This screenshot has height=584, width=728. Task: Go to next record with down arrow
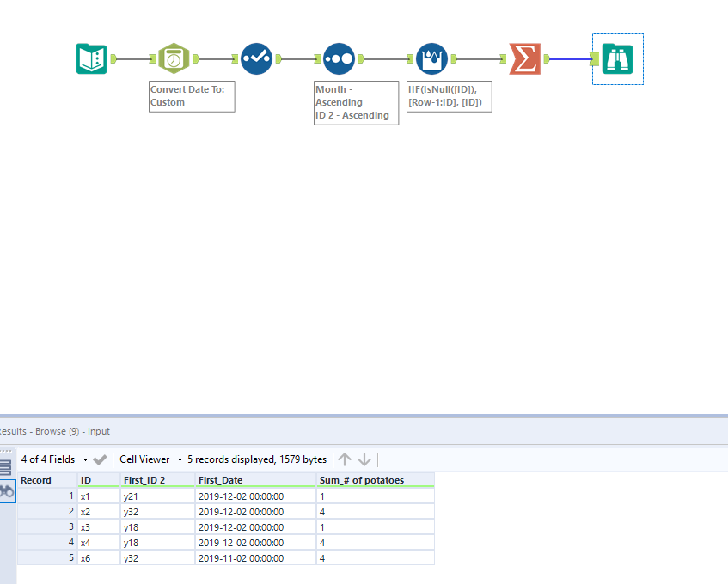coord(364,459)
